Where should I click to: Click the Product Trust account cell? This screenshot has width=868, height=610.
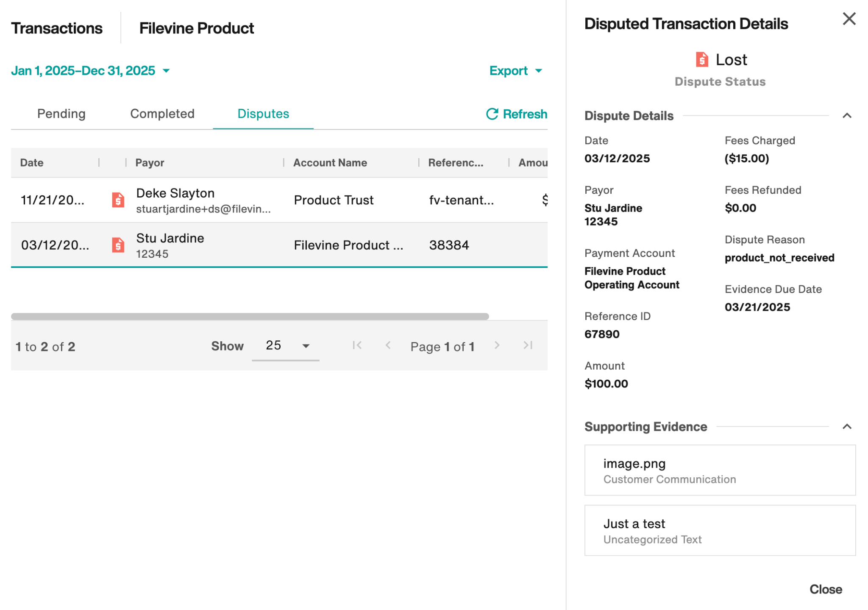pyautogui.click(x=334, y=200)
